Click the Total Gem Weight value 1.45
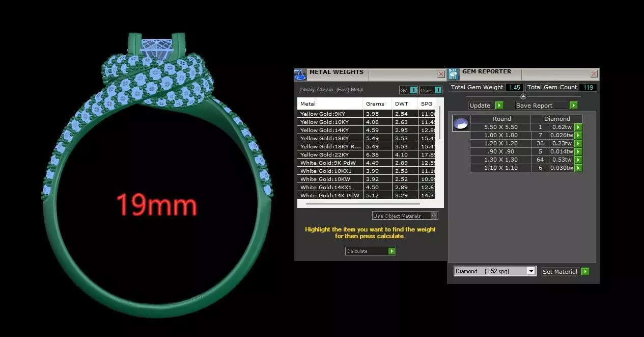The image size is (644, 337). pos(514,87)
